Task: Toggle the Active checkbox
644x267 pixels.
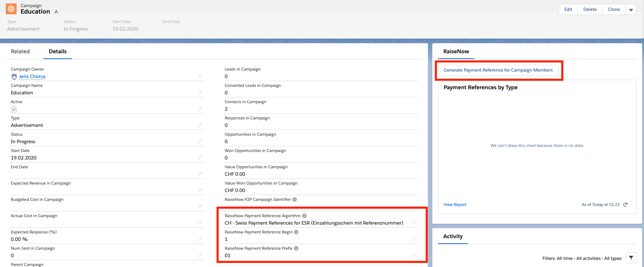Action: click(x=14, y=110)
